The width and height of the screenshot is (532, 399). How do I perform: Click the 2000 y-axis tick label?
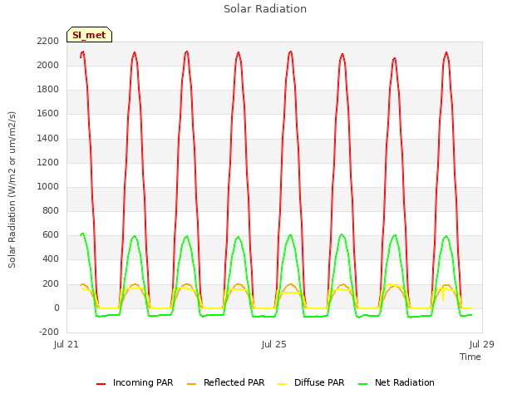(x=48, y=65)
